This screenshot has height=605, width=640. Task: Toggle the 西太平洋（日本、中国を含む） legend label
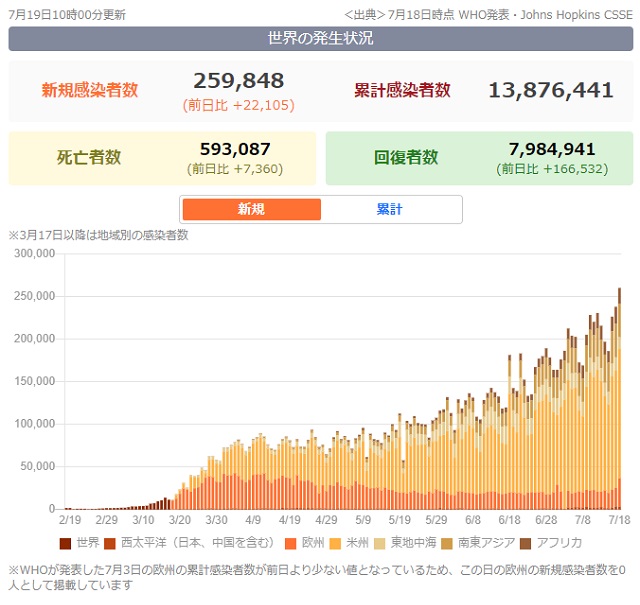[x=198, y=543]
